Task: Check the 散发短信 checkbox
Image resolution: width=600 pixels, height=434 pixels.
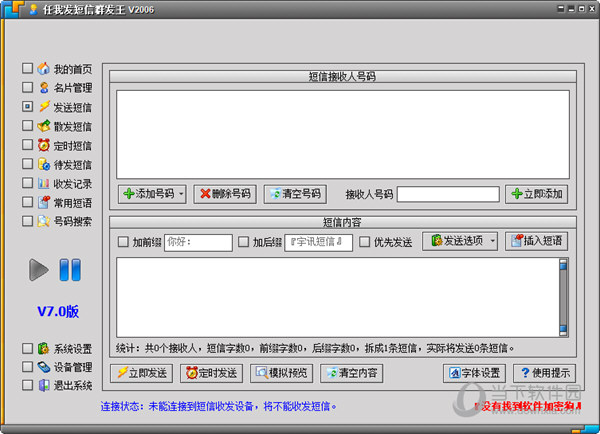Action: (x=27, y=126)
